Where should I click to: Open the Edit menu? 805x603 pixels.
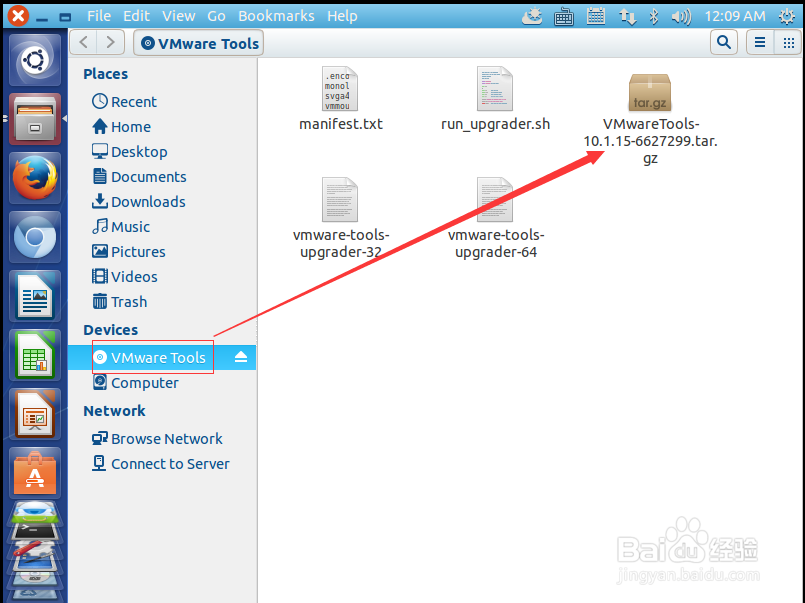(x=136, y=16)
